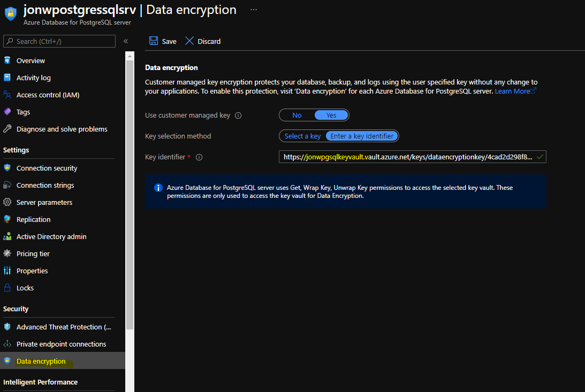Open the Tags menu item
The width and height of the screenshot is (585, 392).
[23, 112]
